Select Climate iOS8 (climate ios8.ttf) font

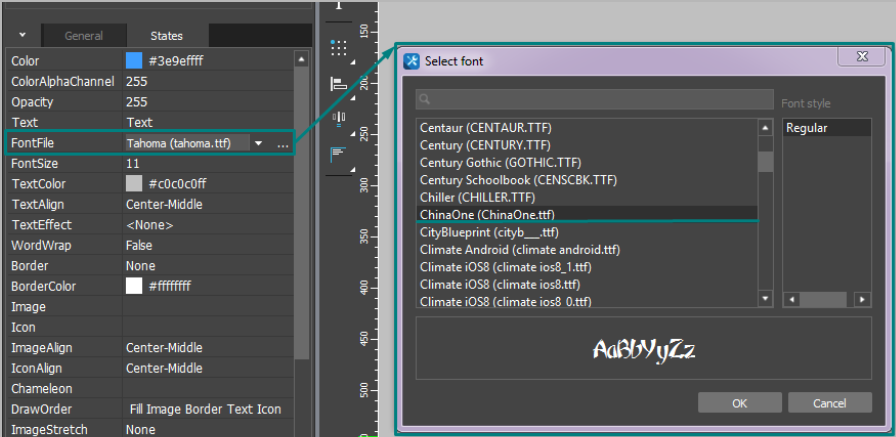(587, 284)
